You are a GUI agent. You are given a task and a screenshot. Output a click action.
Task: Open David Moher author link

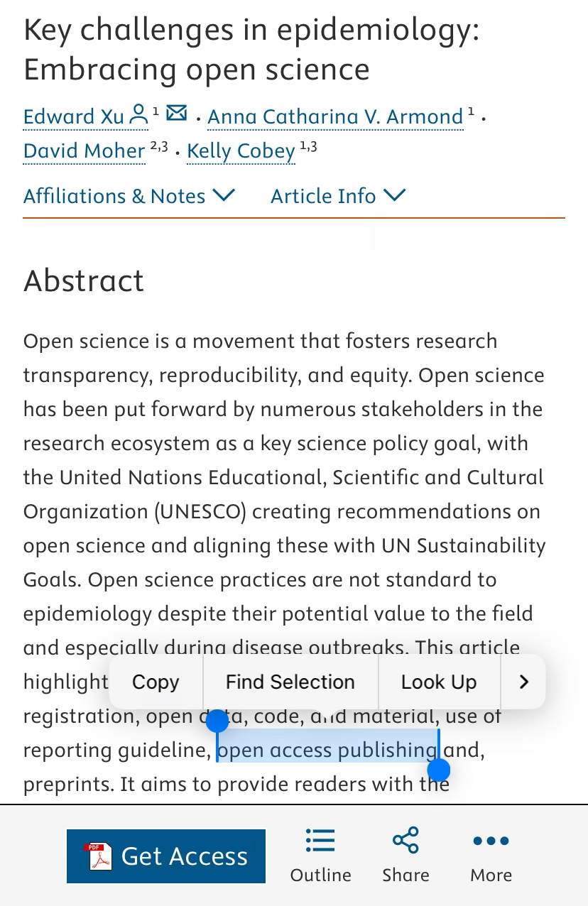point(85,151)
